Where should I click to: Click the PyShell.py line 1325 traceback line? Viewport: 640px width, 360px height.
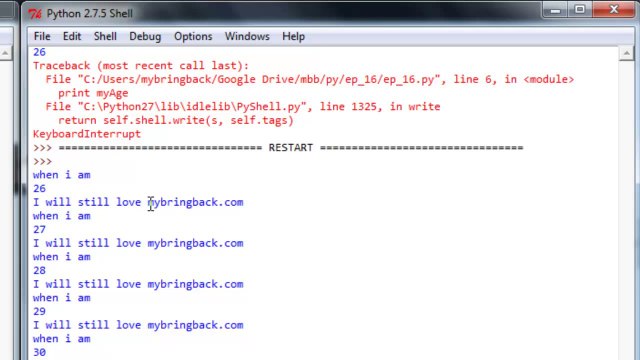243,107
